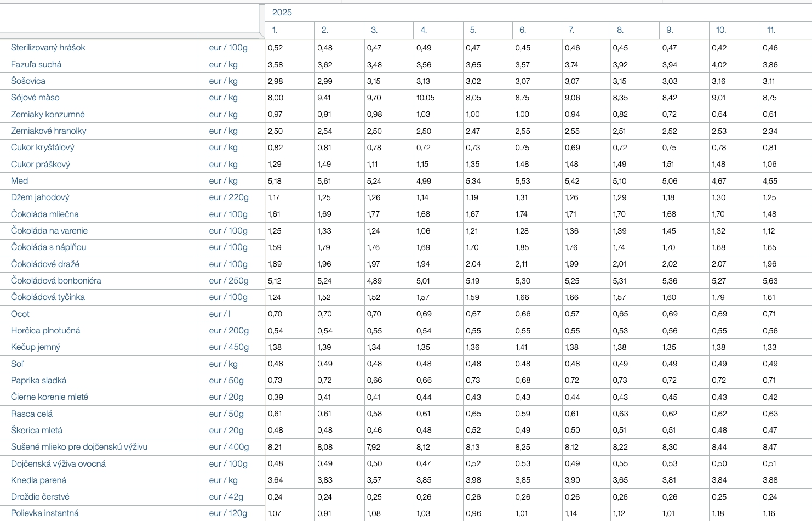Select the 'eur / l' unit for Ocot
Viewport: 812px width, 521px height.
click(220, 314)
